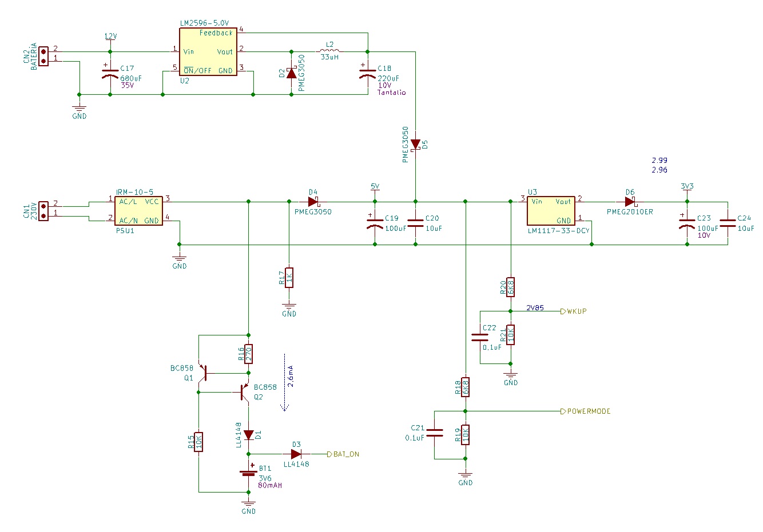Click capacitor C24 10uF symbol
763x532 pixels.
(728, 223)
